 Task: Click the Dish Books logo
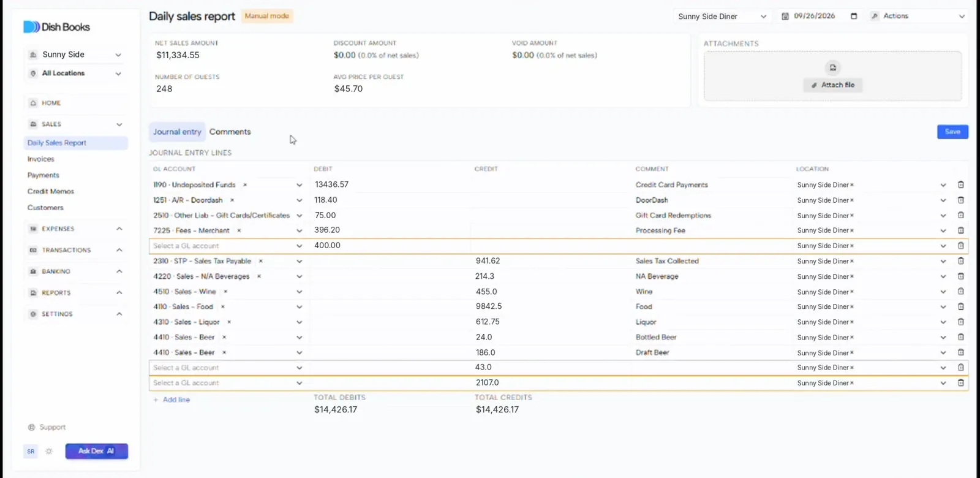tap(56, 27)
